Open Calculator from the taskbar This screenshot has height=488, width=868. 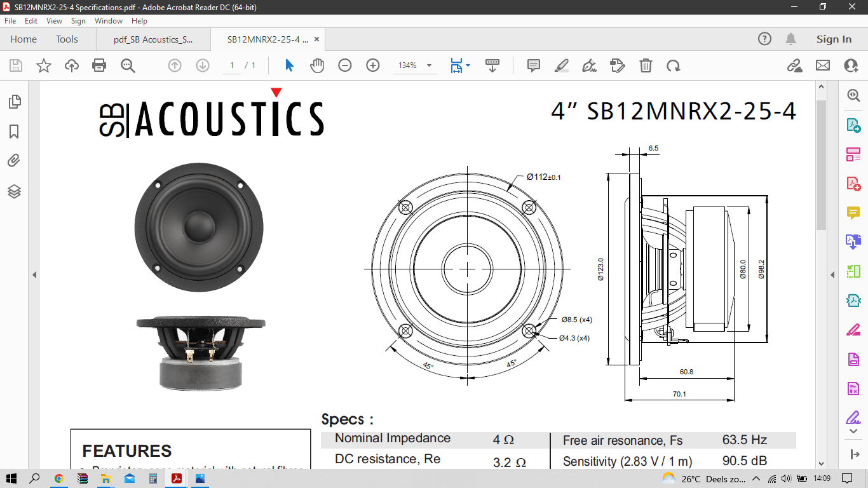point(153,478)
